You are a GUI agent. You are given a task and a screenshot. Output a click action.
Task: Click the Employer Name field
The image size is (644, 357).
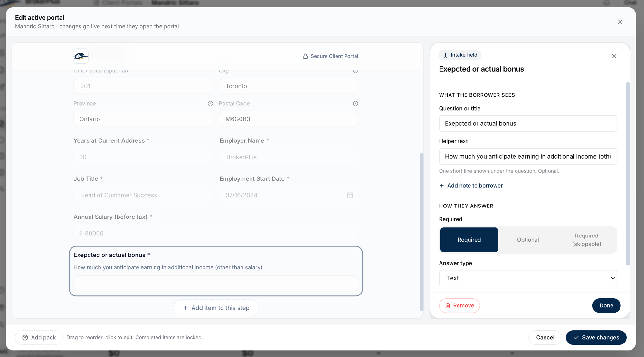tap(289, 157)
